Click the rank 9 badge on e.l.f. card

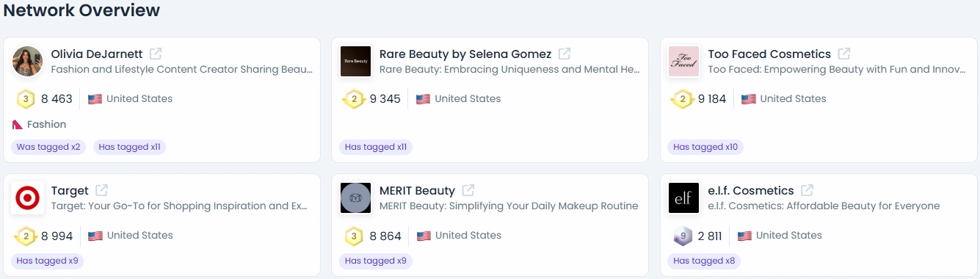point(683,236)
